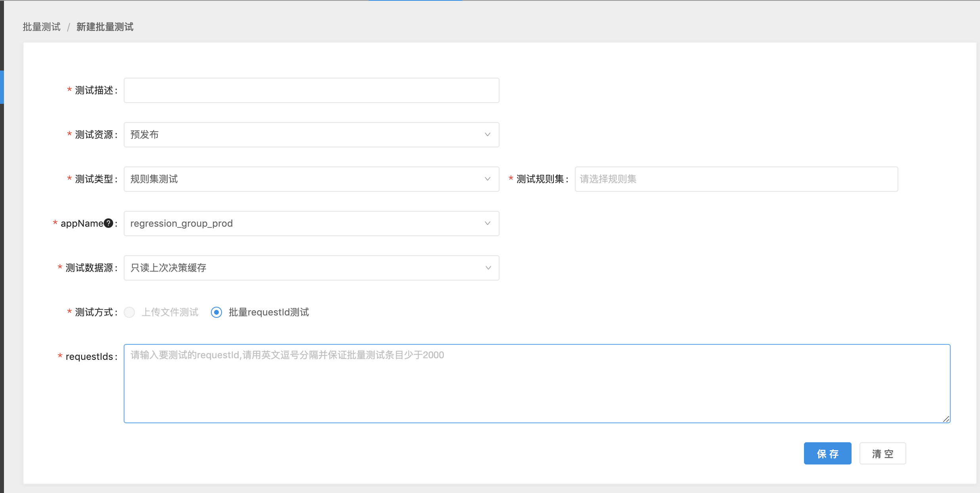Open the 测试规则集 selector 请选择规则集
The width and height of the screenshot is (980, 493).
tap(736, 179)
